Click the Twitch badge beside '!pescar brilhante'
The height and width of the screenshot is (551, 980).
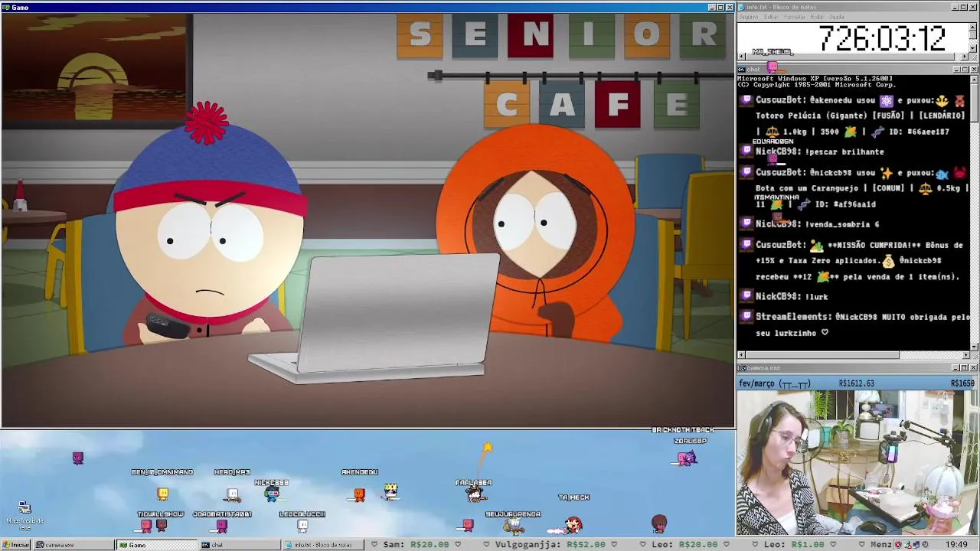pos(747,152)
